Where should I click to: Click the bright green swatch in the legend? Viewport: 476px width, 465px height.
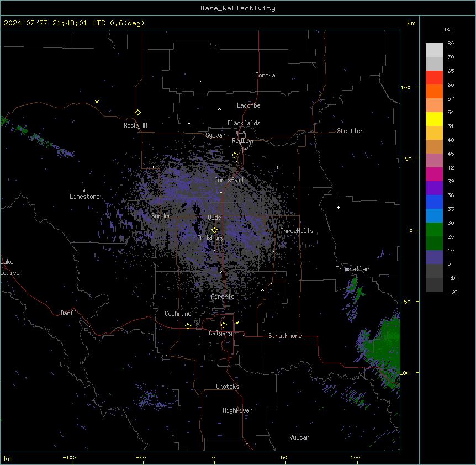tap(434, 230)
